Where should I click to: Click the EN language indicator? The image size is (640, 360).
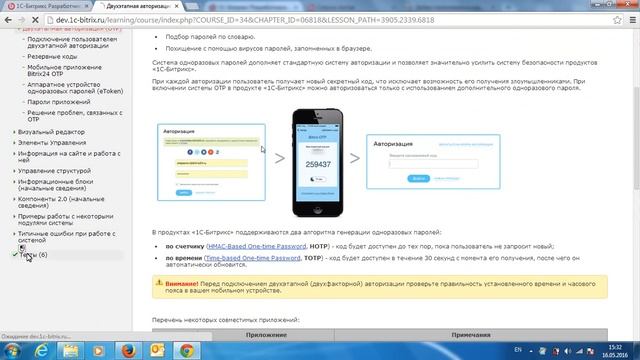coord(518,350)
